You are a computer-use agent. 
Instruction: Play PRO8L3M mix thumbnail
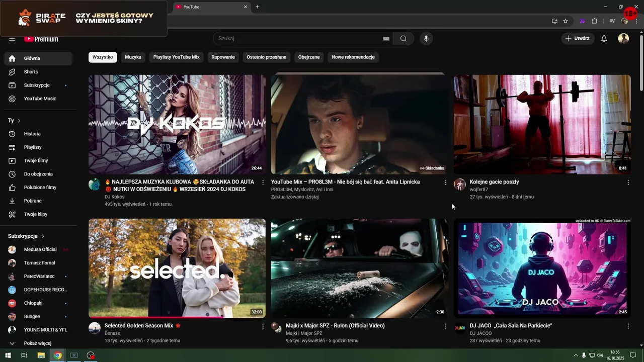pos(359,125)
